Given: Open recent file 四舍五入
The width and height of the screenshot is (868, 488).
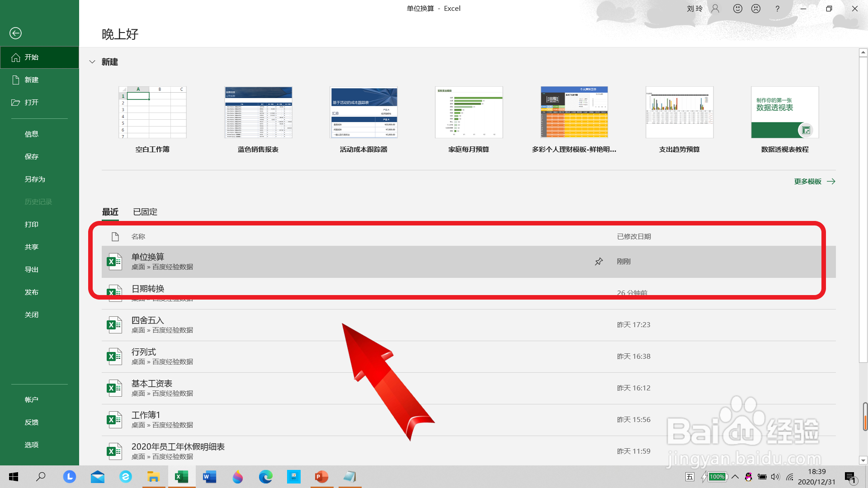Looking at the screenshot, I should 469,325.
